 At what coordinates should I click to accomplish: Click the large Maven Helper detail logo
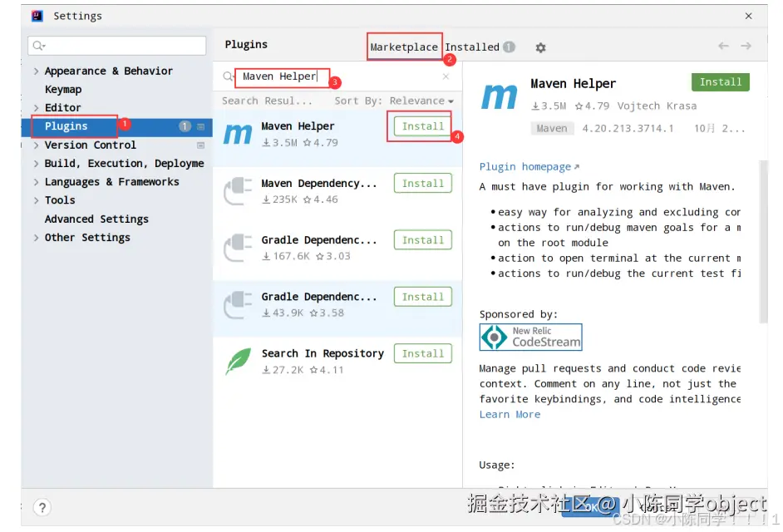(499, 96)
